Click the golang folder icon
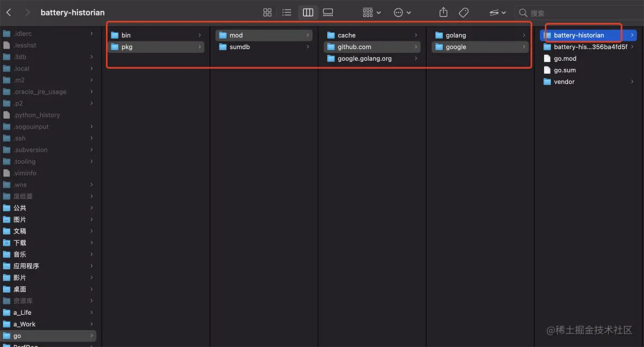 pyautogui.click(x=439, y=35)
